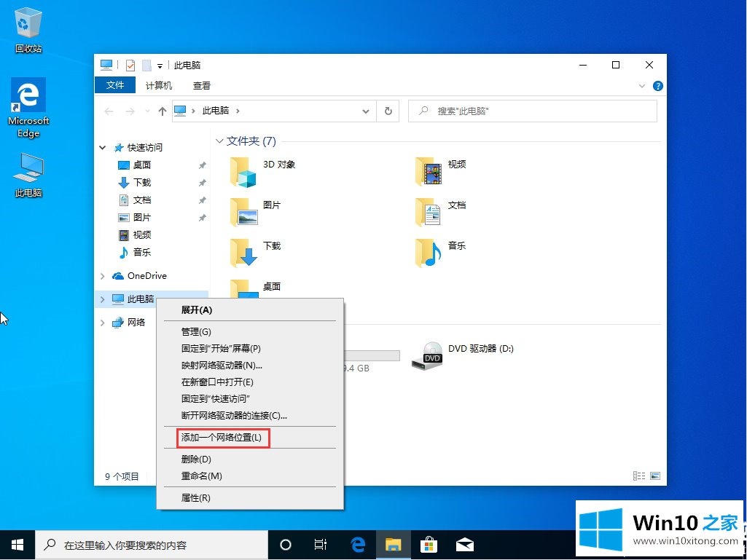Click File Explorer taskbar icon

point(394,545)
